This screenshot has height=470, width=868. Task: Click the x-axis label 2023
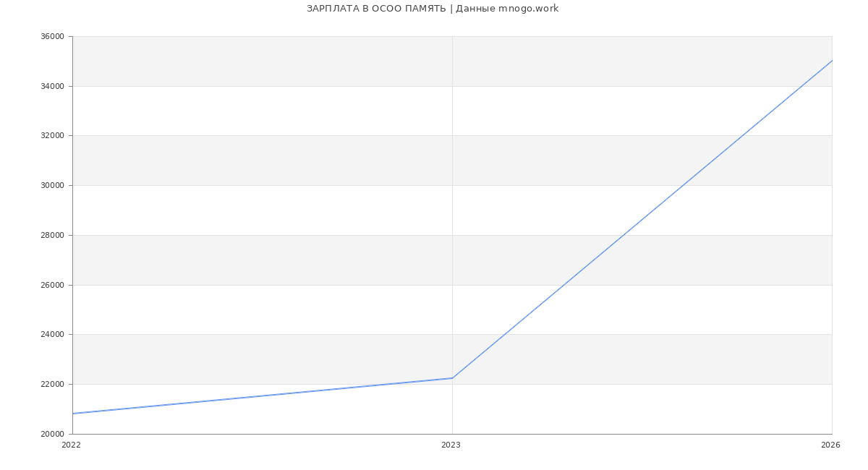click(x=451, y=445)
